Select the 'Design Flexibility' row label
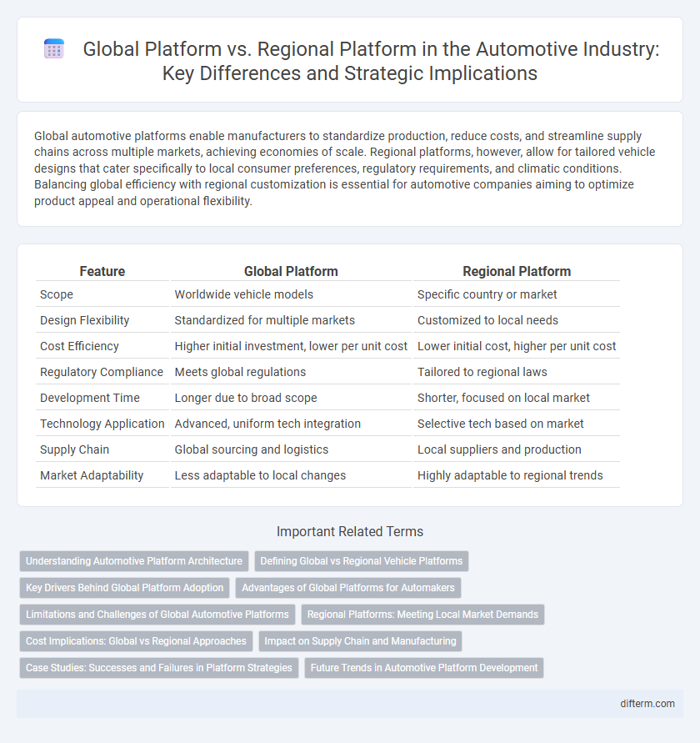 (x=84, y=320)
